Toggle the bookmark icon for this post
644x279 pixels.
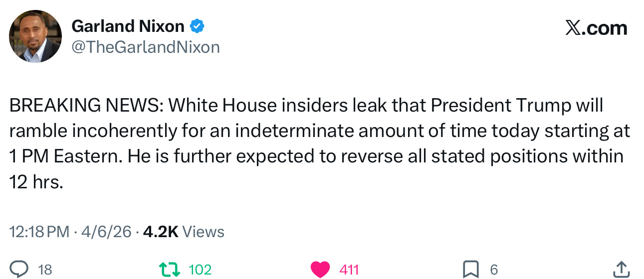(x=470, y=270)
